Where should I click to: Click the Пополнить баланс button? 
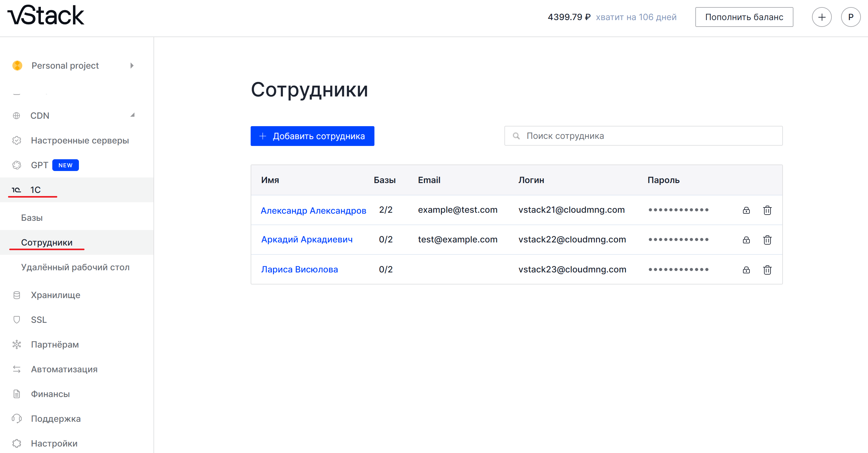744,17
